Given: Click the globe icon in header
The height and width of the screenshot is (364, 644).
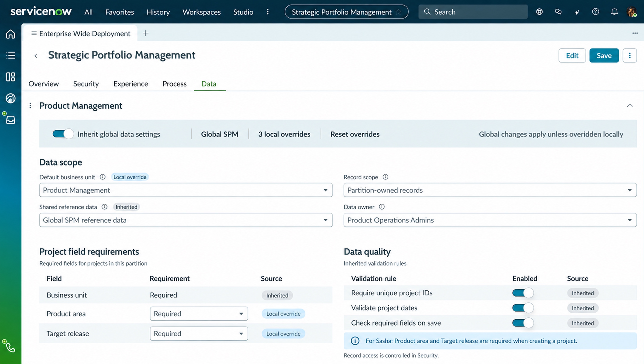Looking at the screenshot, I should pyautogui.click(x=539, y=12).
